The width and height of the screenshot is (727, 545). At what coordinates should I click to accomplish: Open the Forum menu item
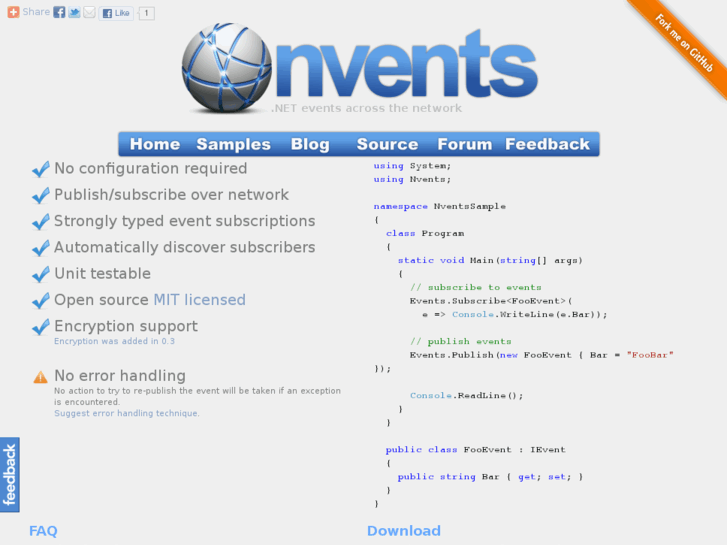point(465,144)
